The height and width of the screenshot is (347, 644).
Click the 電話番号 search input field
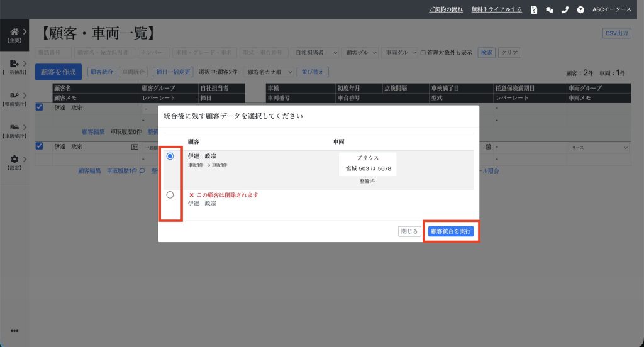(53, 53)
